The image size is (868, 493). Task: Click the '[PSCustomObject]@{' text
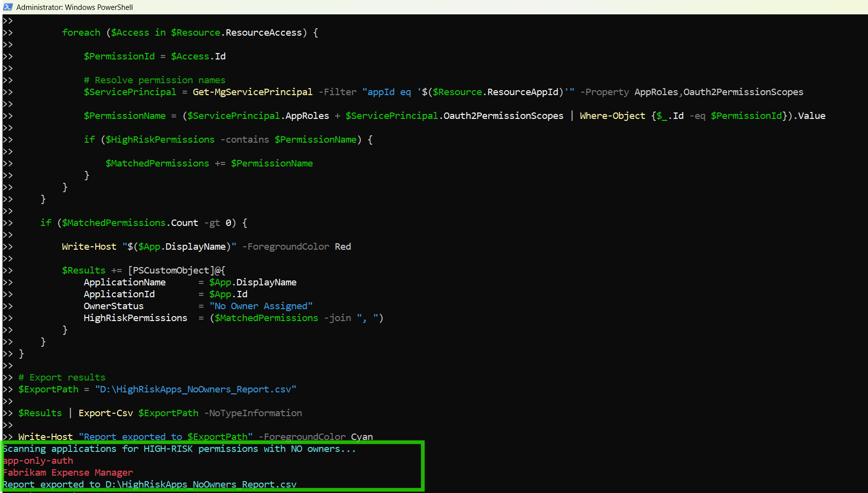[176, 271]
